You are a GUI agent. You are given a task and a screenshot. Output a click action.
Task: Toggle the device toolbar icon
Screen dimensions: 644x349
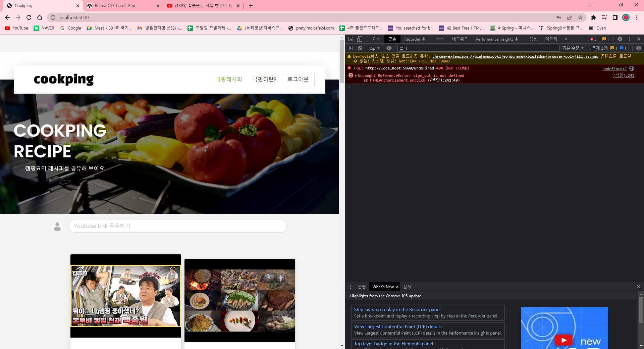pos(360,39)
